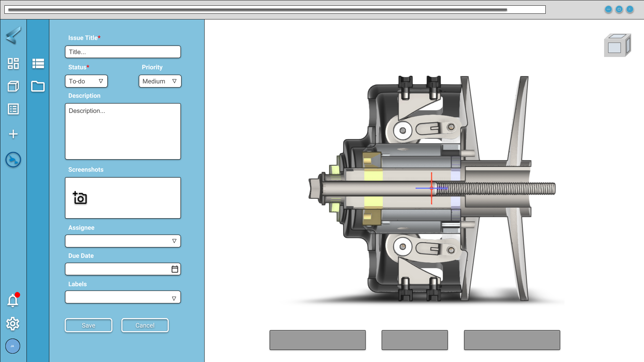Viewport: 644px width, 362px height.
Task: Close the window
Action: (x=630, y=9)
